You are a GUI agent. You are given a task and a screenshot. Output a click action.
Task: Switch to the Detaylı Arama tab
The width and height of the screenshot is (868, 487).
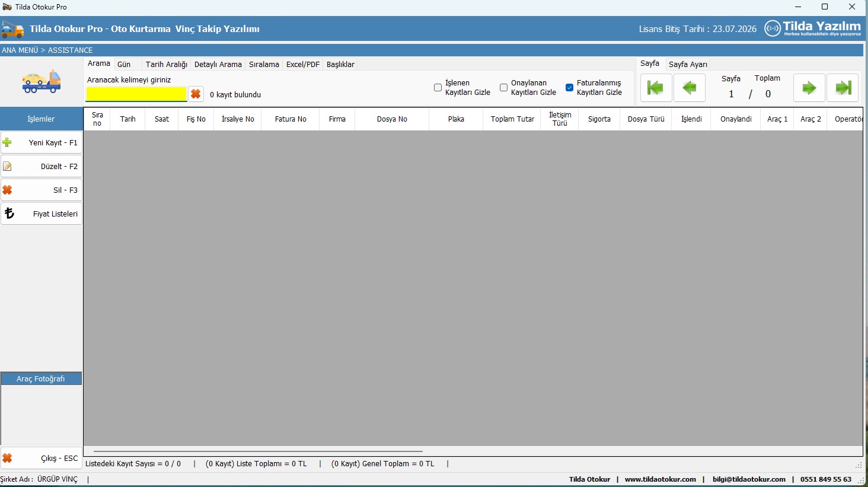[x=218, y=65]
